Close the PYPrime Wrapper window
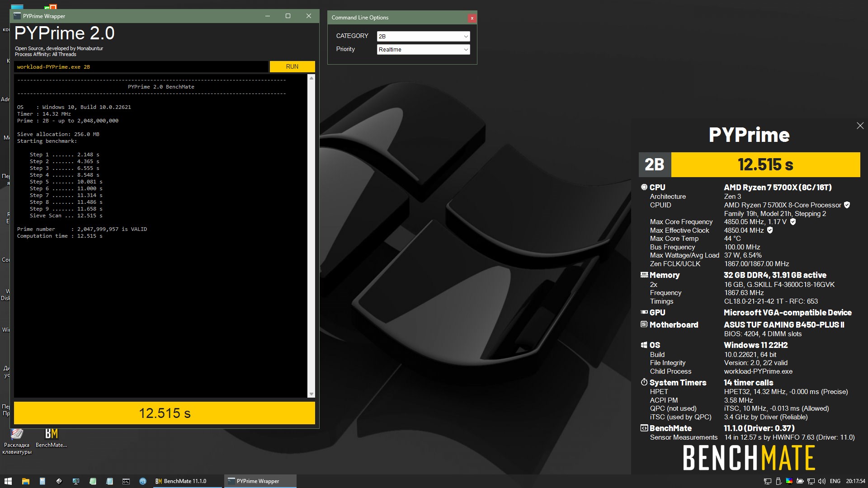The height and width of the screenshot is (488, 868). tap(309, 16)
